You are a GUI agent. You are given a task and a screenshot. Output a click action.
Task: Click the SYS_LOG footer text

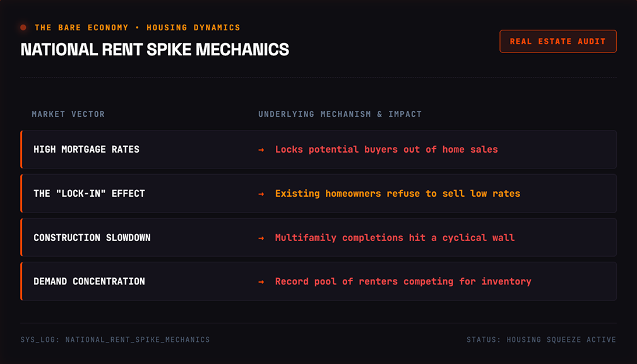116,339
